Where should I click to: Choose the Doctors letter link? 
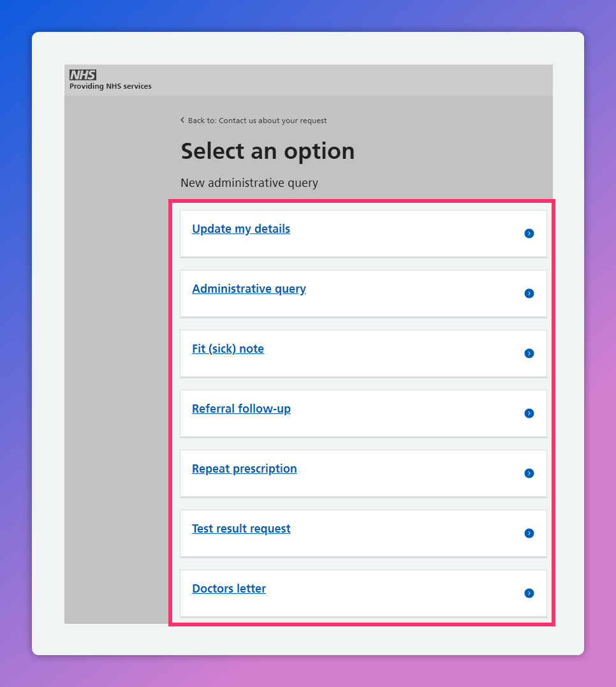229,589
